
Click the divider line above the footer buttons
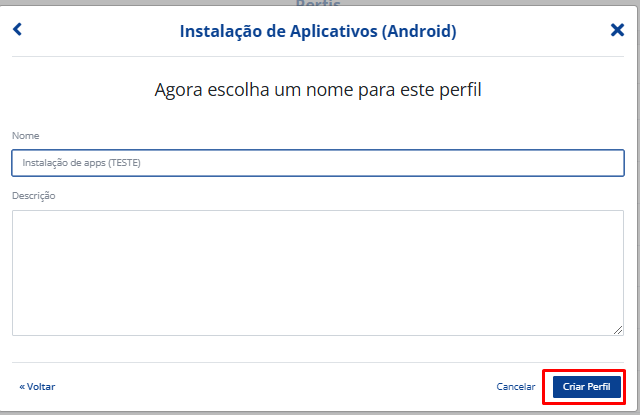click(x=318, y=362)
